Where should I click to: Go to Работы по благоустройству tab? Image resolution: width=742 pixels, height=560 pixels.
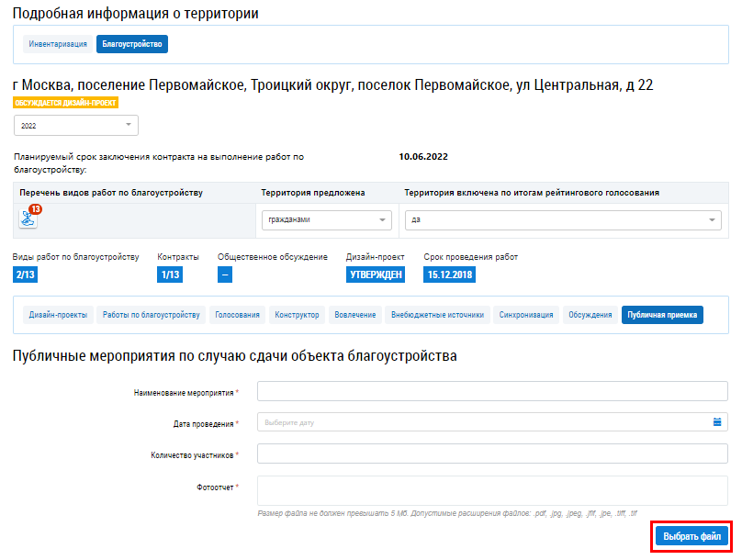152,315
